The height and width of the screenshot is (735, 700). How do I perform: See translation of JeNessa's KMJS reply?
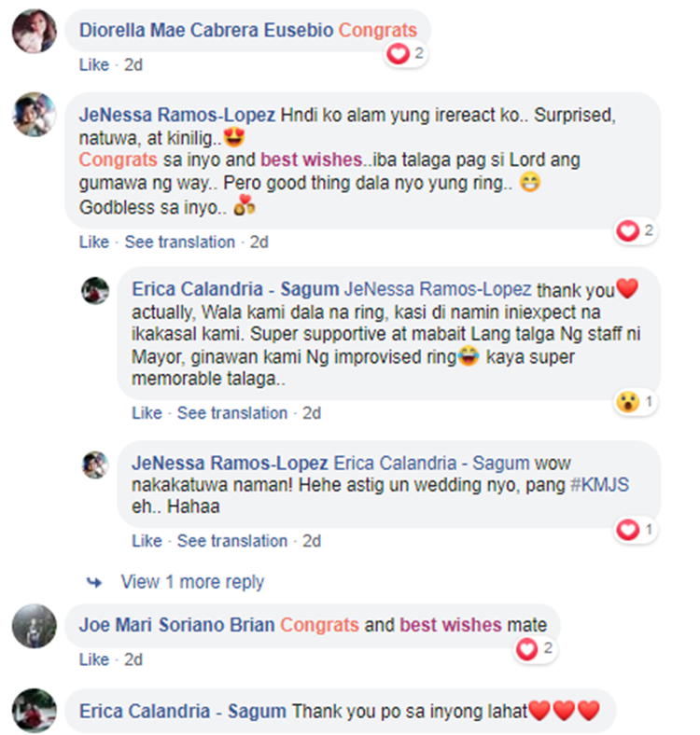[232, 541]
